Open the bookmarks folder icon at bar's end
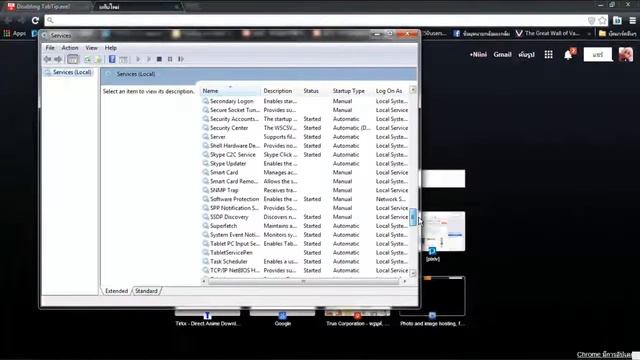This screenshot has width=640, height=360. [602, 33]
